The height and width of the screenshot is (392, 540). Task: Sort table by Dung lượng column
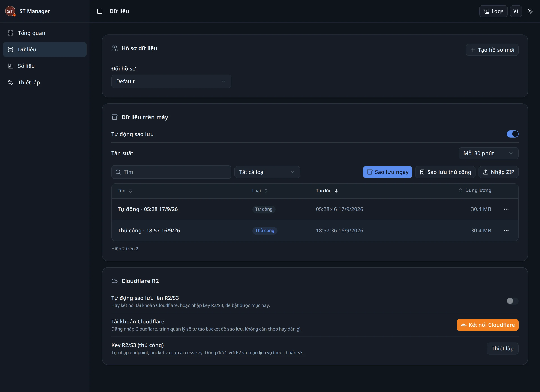(x=475, y=190)
